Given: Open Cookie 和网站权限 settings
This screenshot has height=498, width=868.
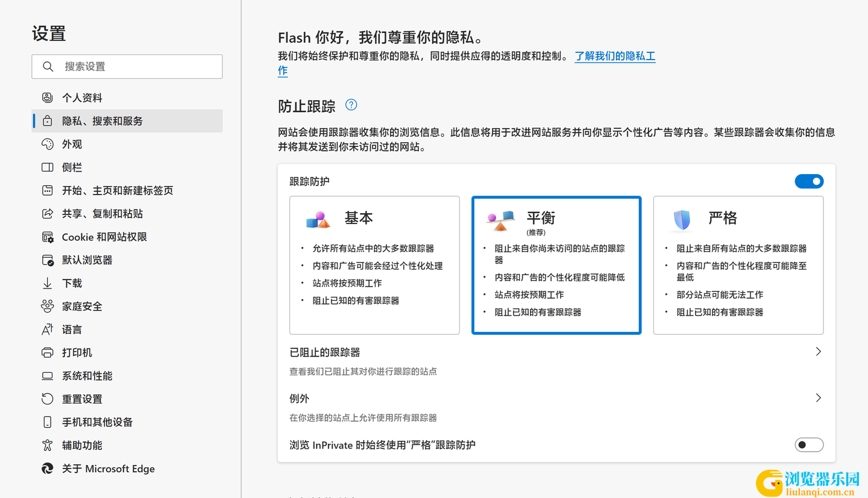Looking at the screenshot, I should click(x=127, y=237).
